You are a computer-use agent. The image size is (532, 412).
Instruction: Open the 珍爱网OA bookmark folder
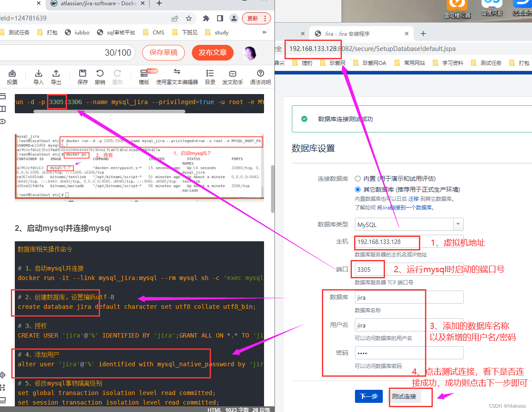(x=370, y=63)
